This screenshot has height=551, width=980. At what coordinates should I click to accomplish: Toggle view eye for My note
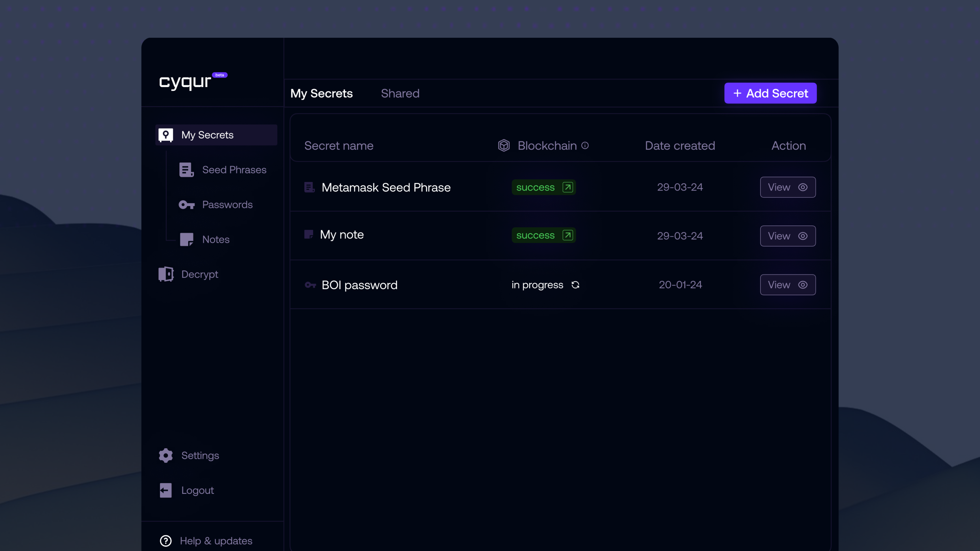click(x=803, y=236)
